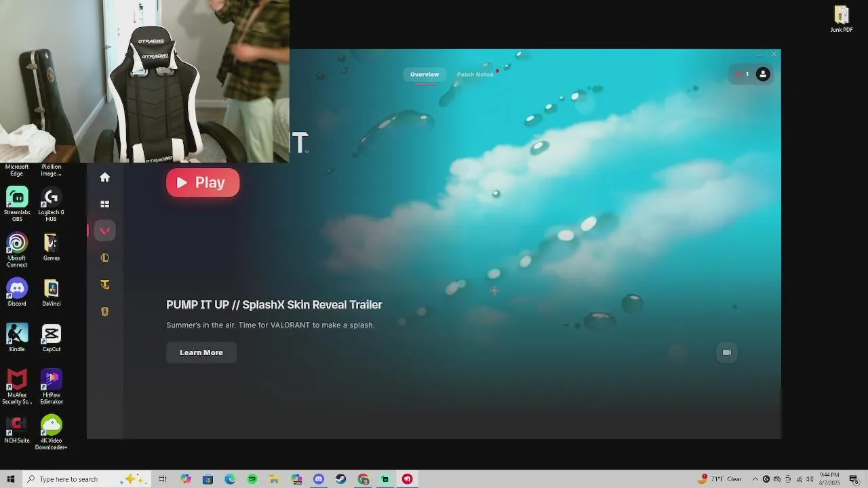The height and width of the screenshot is (488, 868).
Task: Select the Logitech G HUB desktop shortcut
Action: pos(51,204)
